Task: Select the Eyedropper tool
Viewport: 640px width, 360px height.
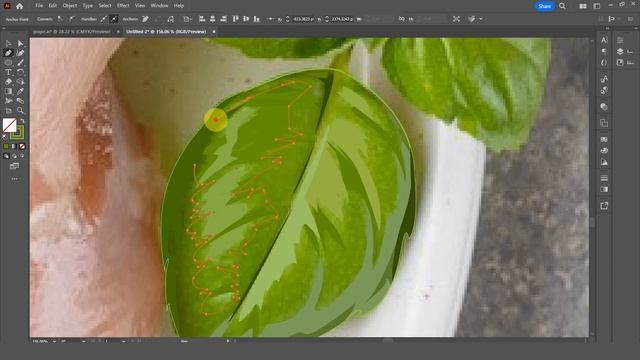Action: (x=20, y=91)
